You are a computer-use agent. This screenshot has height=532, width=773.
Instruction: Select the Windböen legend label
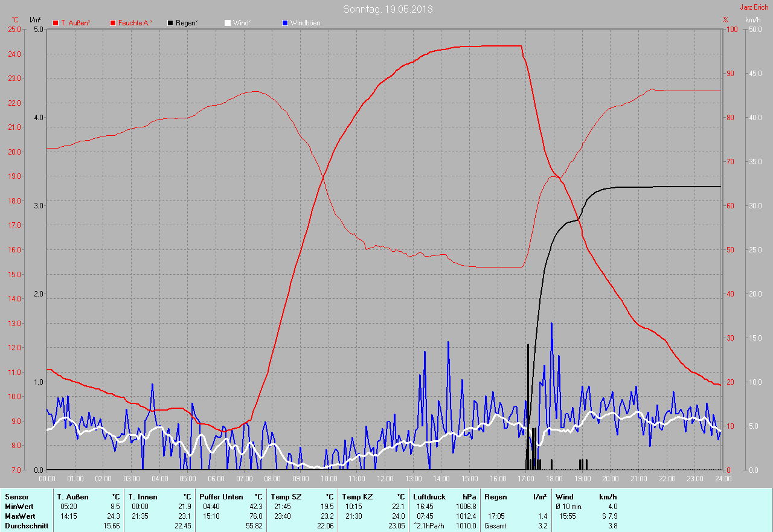[305, 23]
